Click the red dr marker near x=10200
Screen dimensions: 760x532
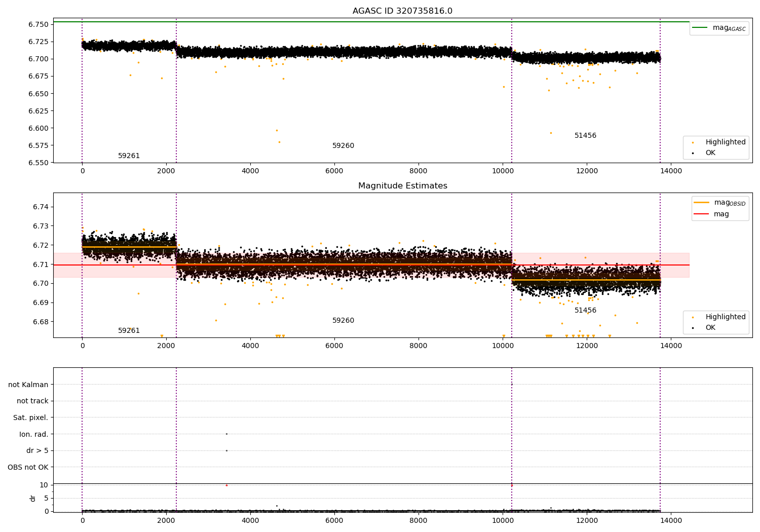512,485
